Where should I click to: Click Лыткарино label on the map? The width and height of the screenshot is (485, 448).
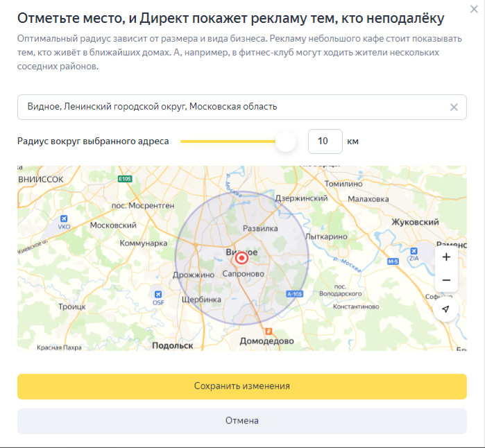click(326, 236)
